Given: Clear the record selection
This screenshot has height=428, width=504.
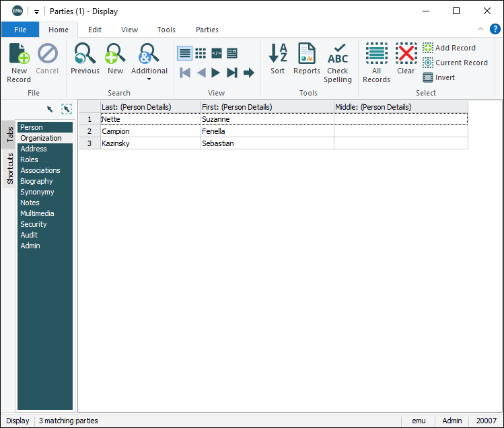Looking at the screenshot, I should [406, 59].
